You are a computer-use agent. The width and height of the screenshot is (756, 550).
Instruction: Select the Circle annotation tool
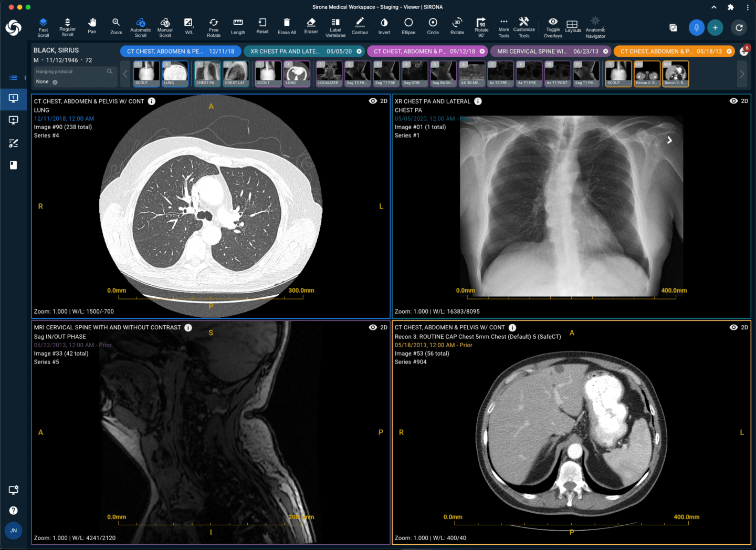pos(433,26)
